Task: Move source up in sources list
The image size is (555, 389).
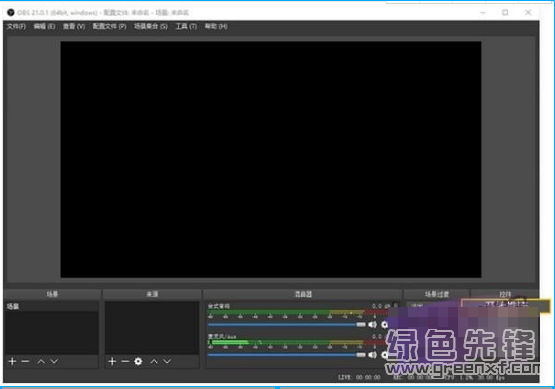Action: click(154, 361)
